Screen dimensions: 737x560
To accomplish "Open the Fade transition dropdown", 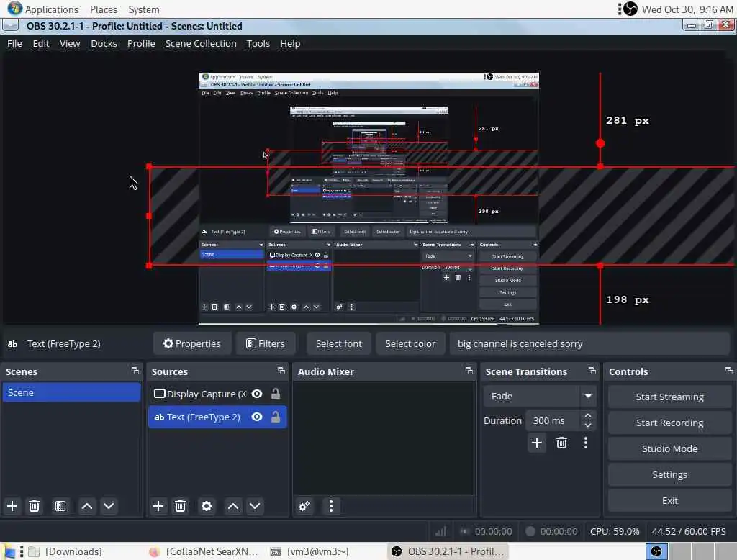I will 587,397.
